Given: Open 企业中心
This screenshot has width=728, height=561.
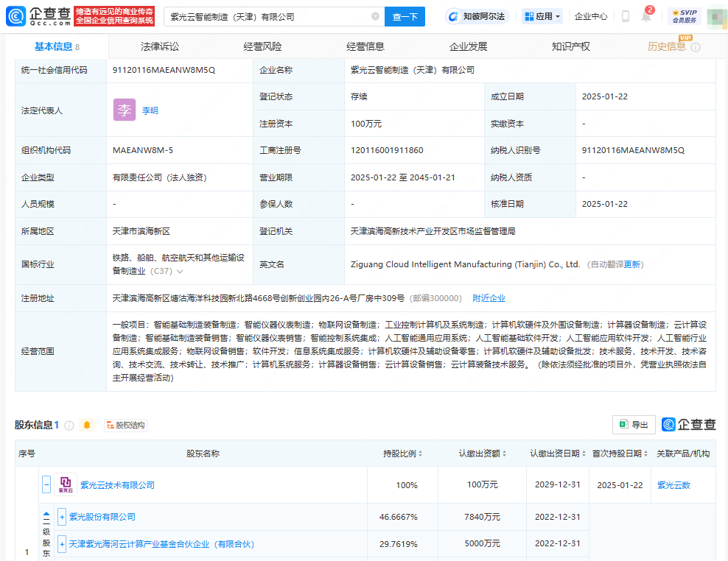Looking at the screenshot, I should [590, 17].
